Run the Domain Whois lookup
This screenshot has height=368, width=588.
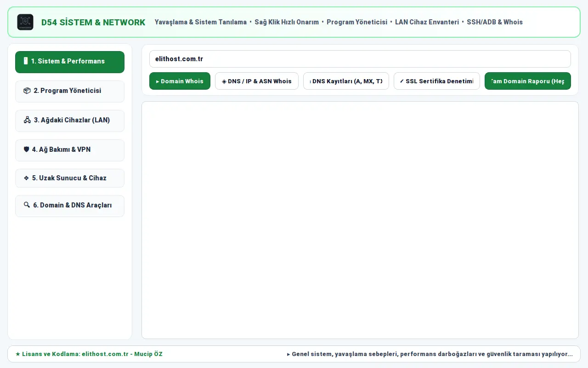click(x=180, y=81)
